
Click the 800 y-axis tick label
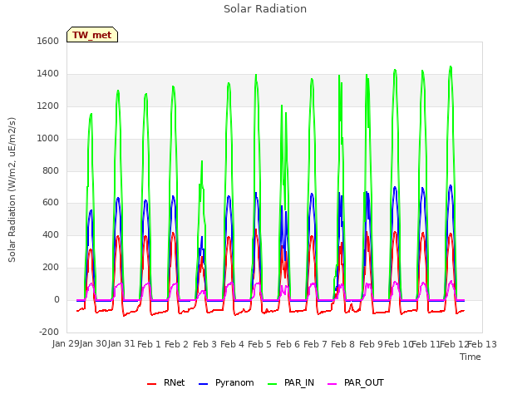point(51,171)
